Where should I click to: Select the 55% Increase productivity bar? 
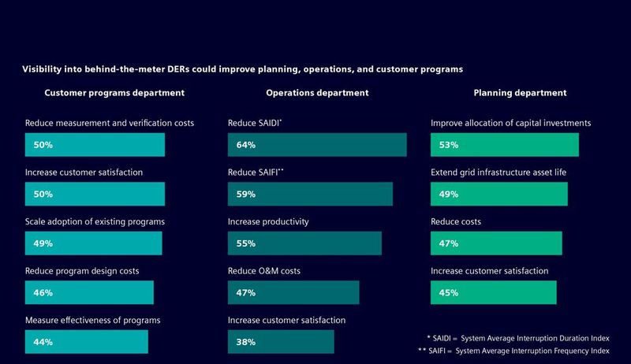tap(304, 243)
